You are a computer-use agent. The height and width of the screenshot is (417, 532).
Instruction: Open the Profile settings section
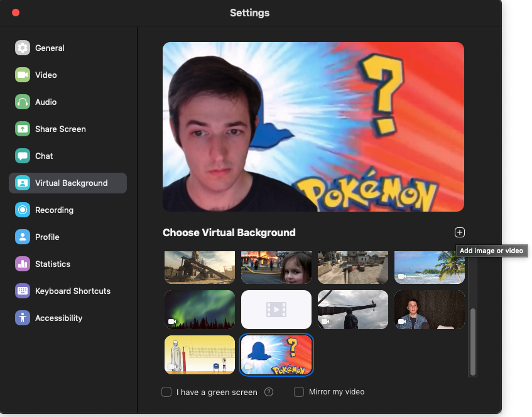[48, 237]
